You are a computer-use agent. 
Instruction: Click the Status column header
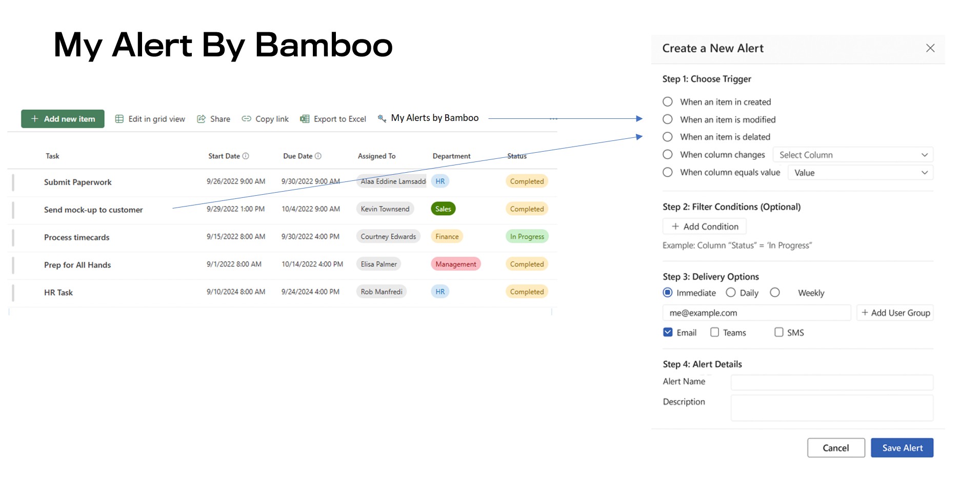pyautogui.click(x=517, y=156)
